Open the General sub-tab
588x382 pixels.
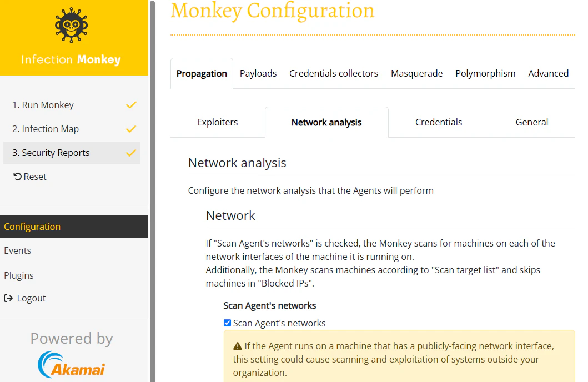click(532, 122)
